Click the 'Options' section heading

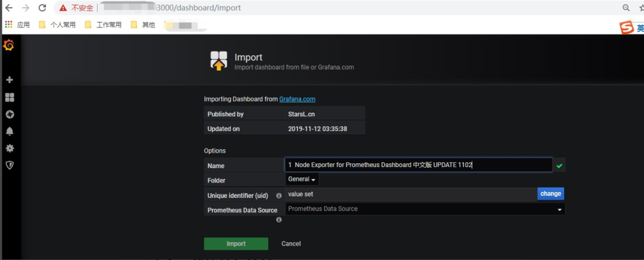(x=215, y=151)
